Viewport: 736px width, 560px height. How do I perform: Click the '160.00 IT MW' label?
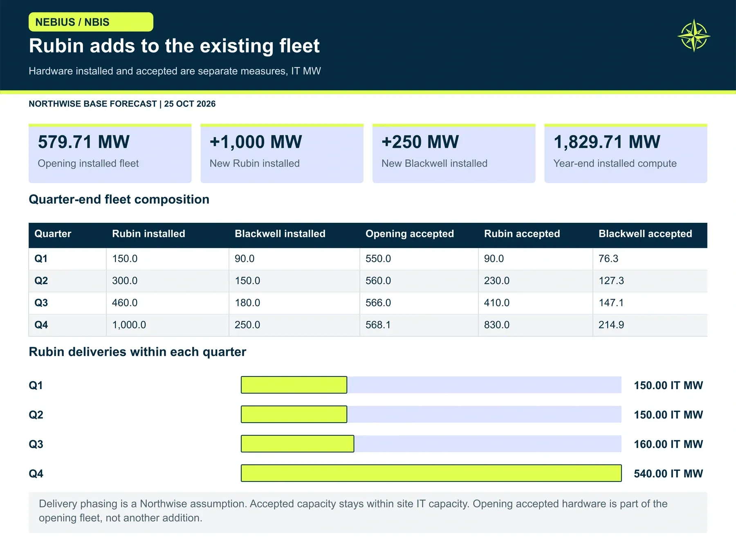668,444
